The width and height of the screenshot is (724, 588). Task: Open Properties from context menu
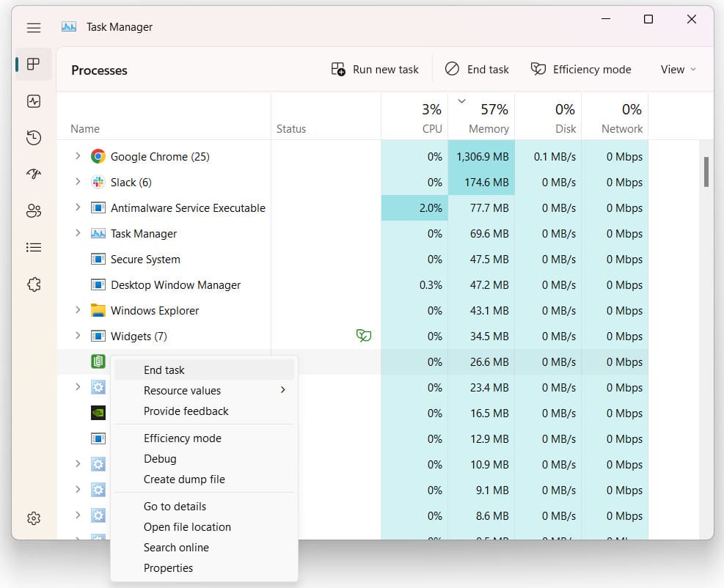click(x=204, y=567)
